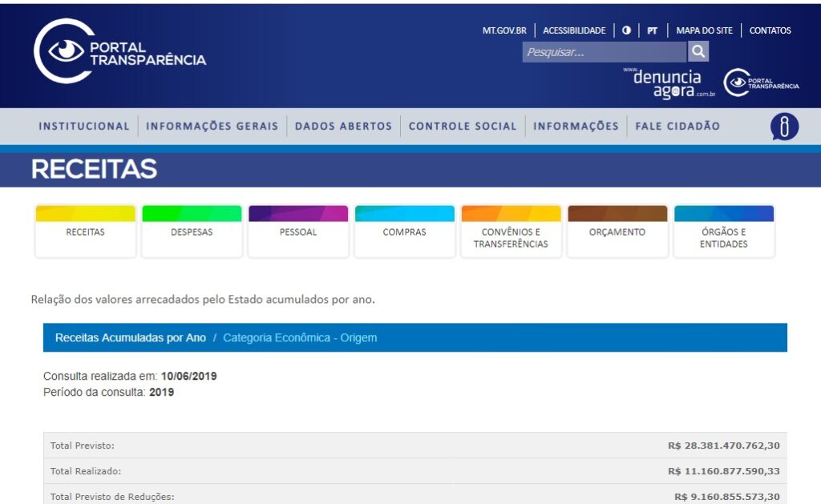821x504 pixels.
Task: Open the Denuncia Agora logo link
Action: (669, 83)
